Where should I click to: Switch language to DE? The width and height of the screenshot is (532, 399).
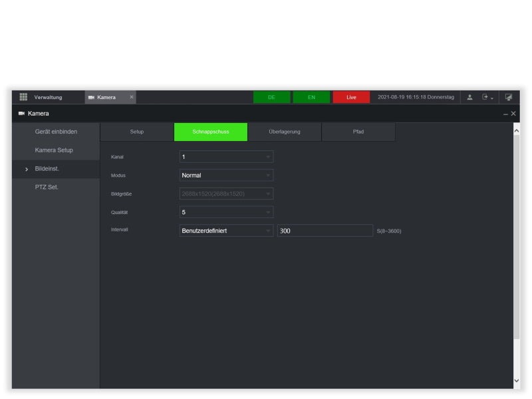271,97
